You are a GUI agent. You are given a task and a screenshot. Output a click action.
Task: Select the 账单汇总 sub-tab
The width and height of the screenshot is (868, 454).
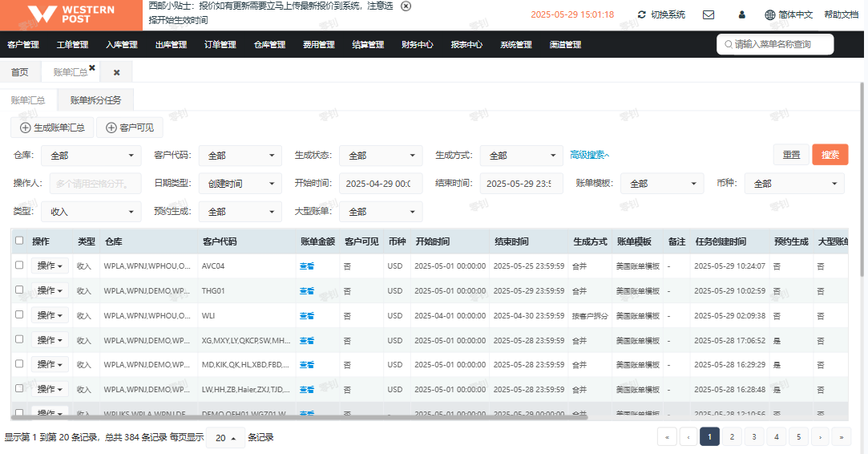click(28, 100)
